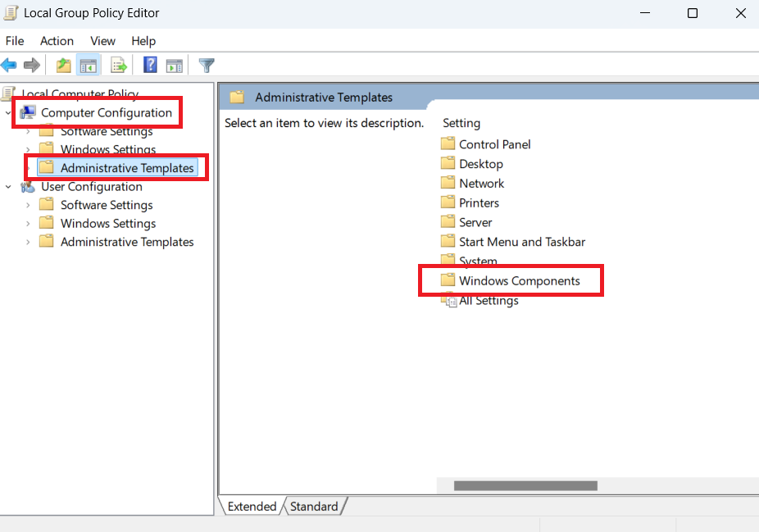
Task: Click the Computer Configuration monitor icon
Action: pos(28,112)
